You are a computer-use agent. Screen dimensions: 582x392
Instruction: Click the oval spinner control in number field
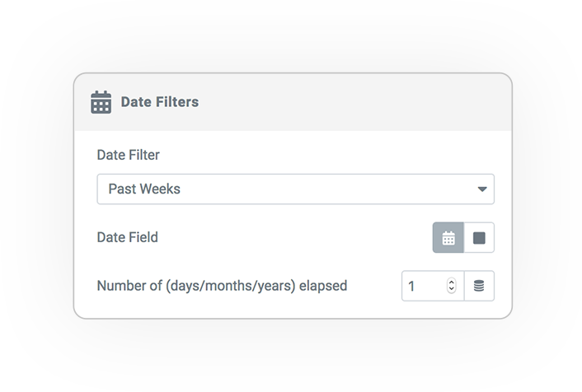coord(452,286)
